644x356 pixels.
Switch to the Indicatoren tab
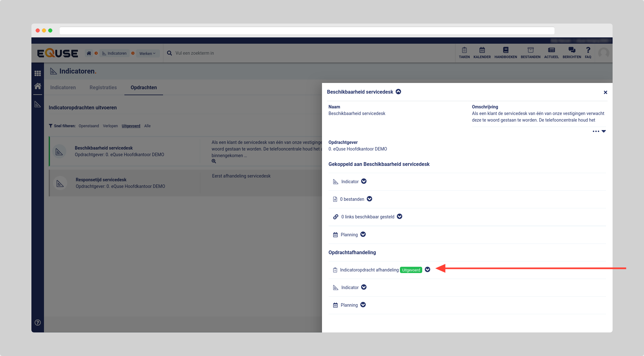(x=63, y=87)
